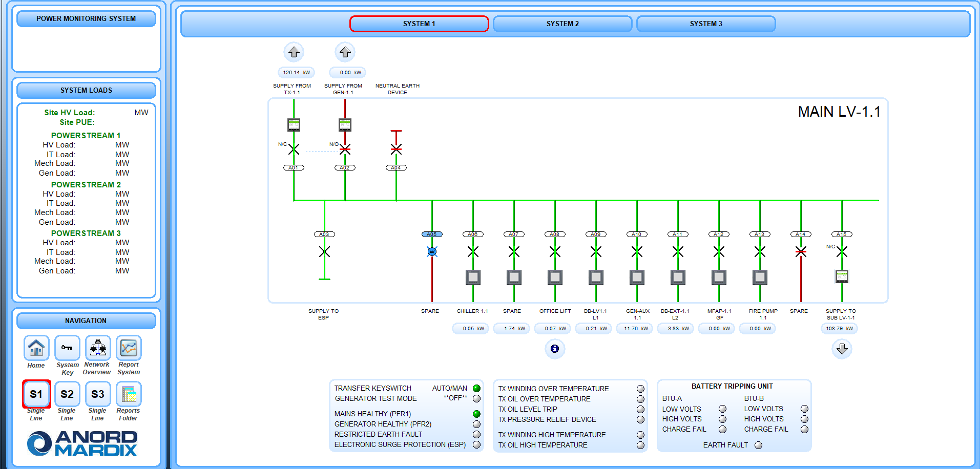The image size is (980, 469).
Task: Open the Home navigation icon
Action: pyautogui.click(x=36, y=348)
